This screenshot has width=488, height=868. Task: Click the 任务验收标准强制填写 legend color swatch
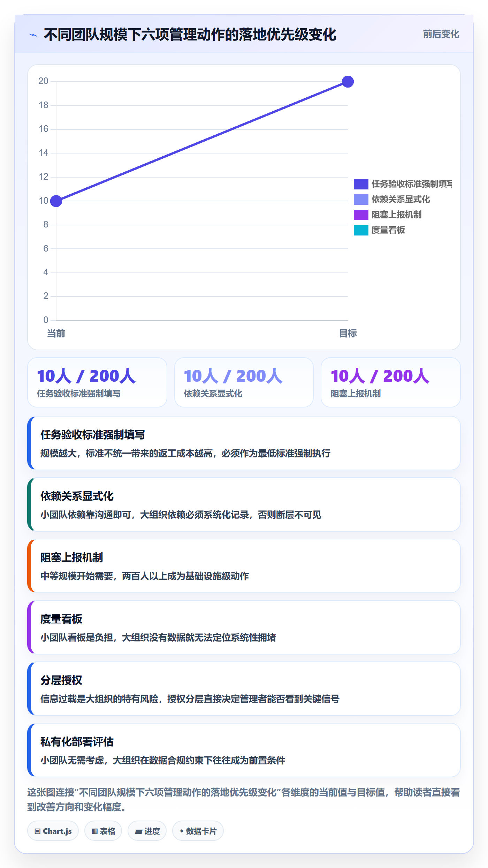coord(361,184)
